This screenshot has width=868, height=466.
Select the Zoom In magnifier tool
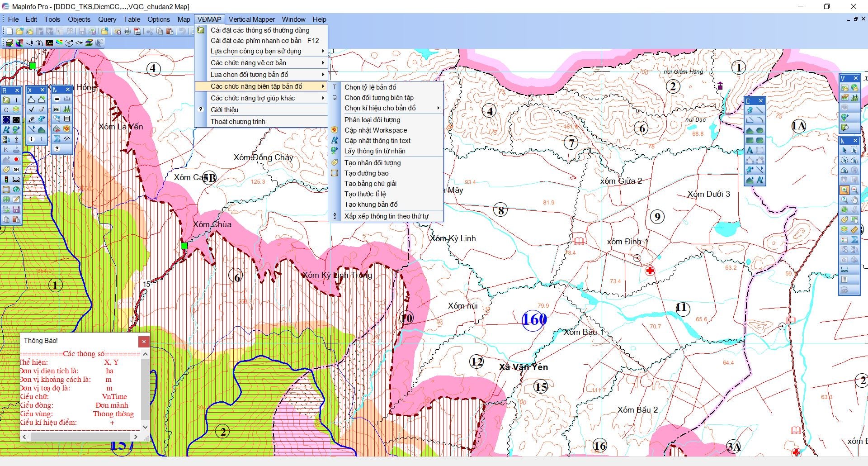tap(844, 190)
